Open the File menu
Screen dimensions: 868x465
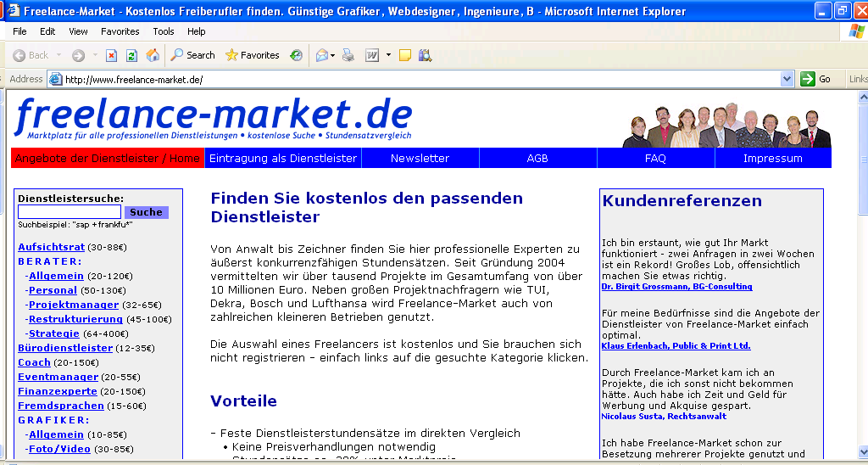(19, 31)
